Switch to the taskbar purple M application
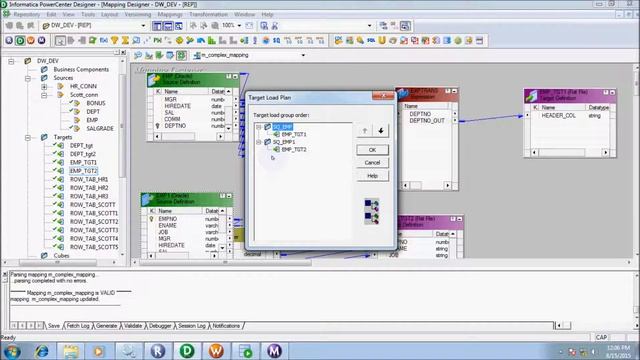This screenshot has width=640, height=360. (x=274, y=351)
